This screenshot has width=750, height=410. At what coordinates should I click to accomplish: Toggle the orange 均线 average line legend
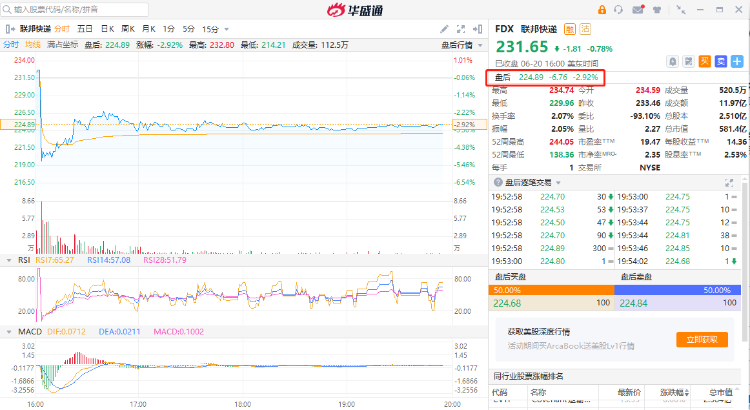(33, 45)
